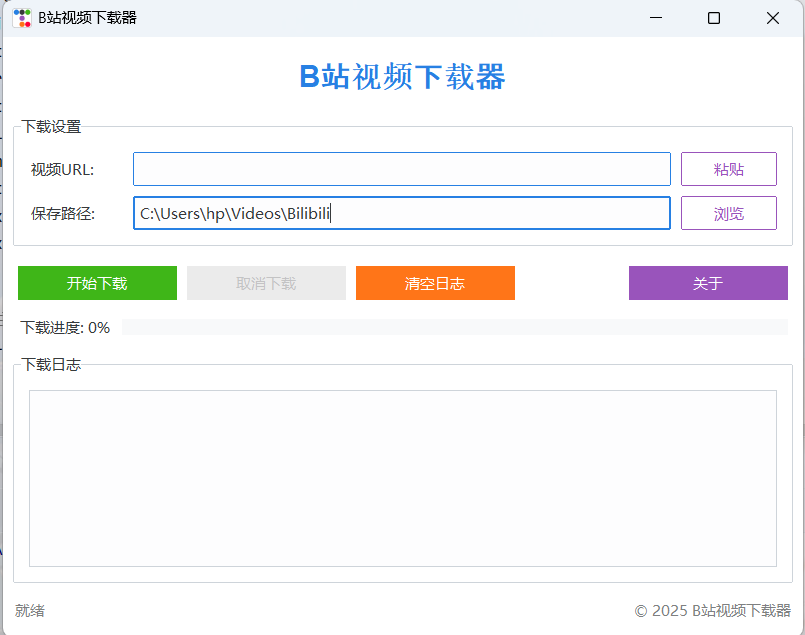This screenshot has height=635, width=805.
Task: Click the greyed 取消下载 button
Action: [x=266, y=283]
